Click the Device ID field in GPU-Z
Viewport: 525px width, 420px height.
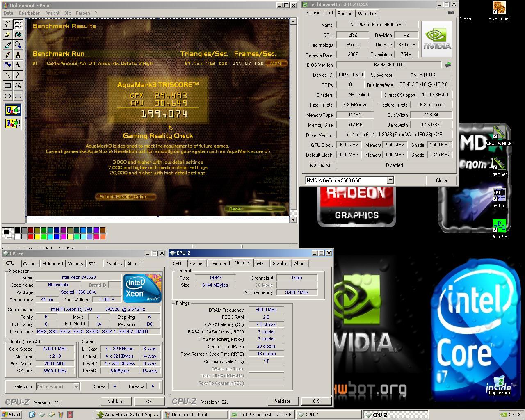[x=350, y=75]
